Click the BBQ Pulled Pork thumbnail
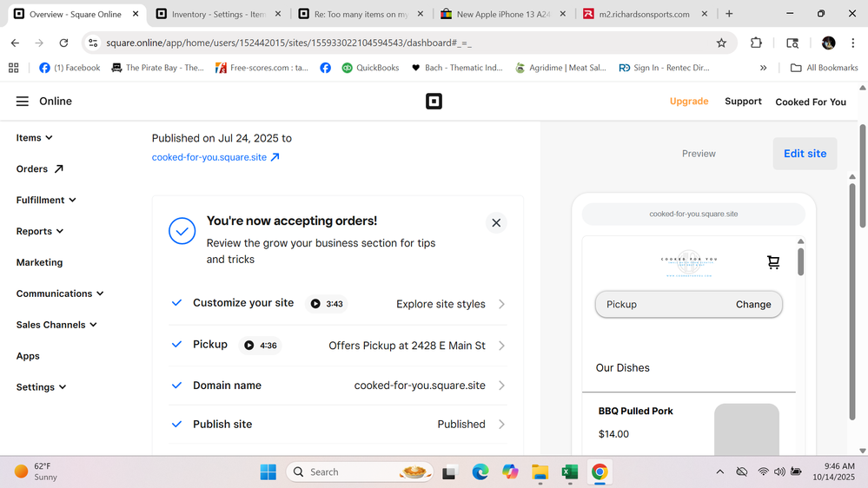The height and width of the screenshot is (488, 868). pos(746,428)
